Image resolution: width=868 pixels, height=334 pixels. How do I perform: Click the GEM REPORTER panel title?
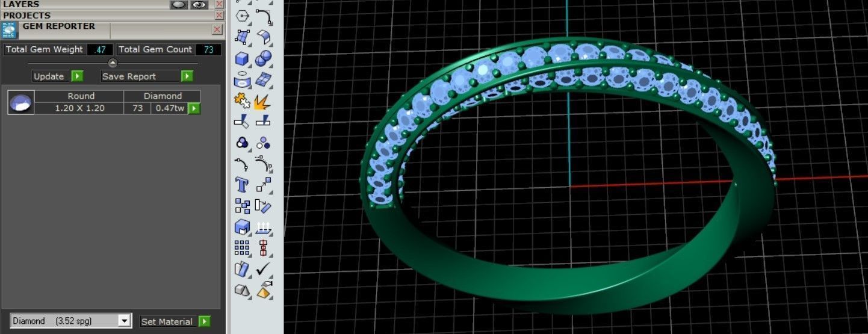[x=59, y=26]
